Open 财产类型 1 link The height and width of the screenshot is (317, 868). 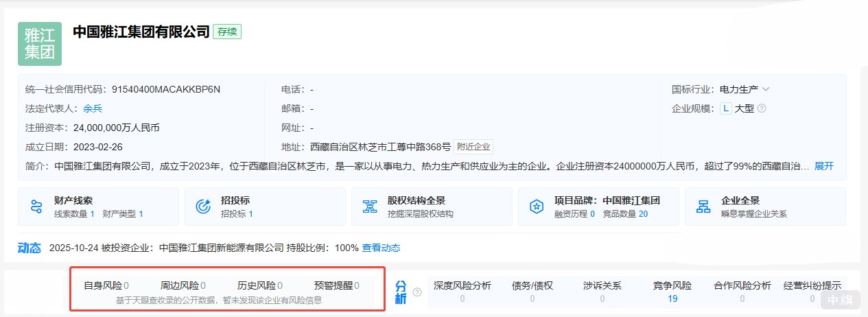tap(123, 214)
